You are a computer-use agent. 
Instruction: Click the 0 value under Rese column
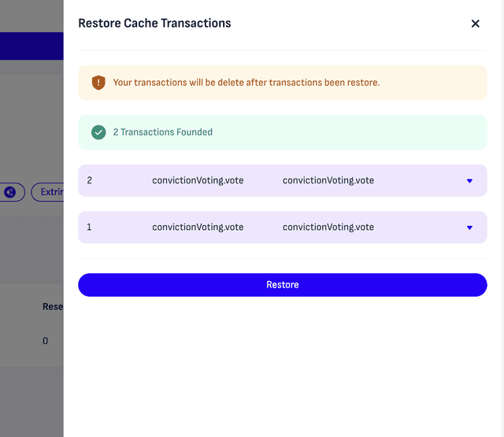click(45, 341)
